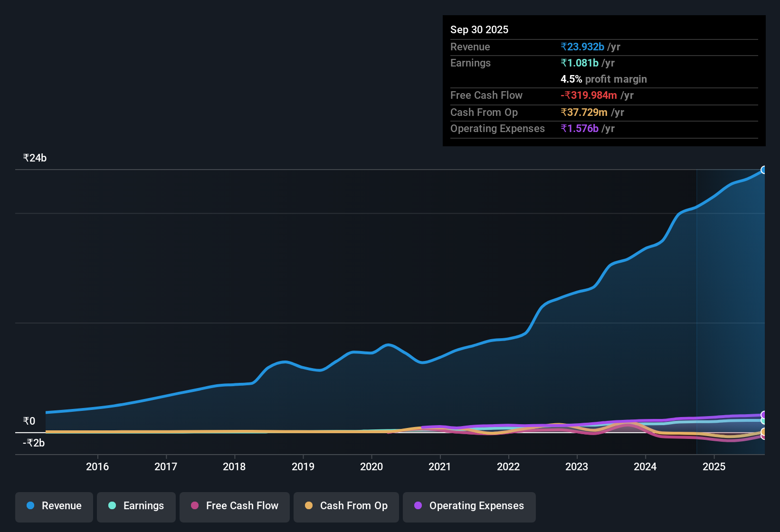Select the 2020 axis label

[371, 466]
